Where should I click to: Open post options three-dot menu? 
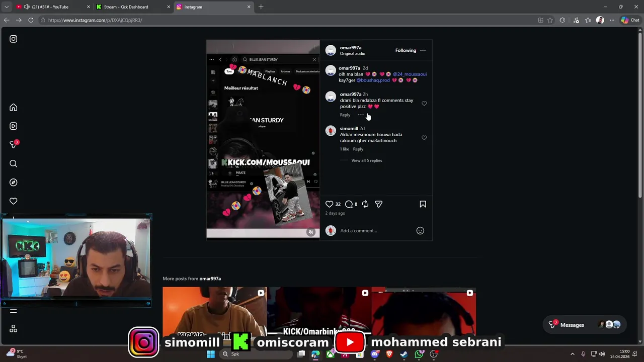click(x=423, y=50)
